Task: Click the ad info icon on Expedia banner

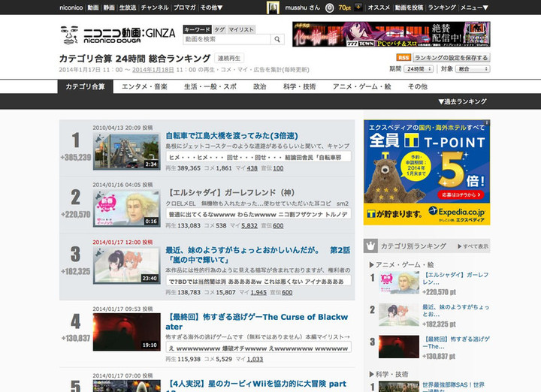Action: [x=488, y=122]
